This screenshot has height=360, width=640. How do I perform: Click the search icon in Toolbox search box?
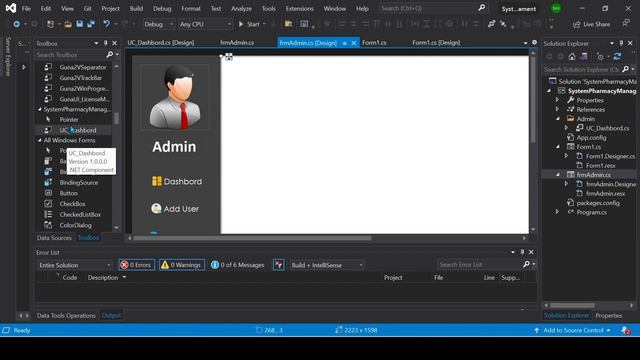click(x=109, y=54)
